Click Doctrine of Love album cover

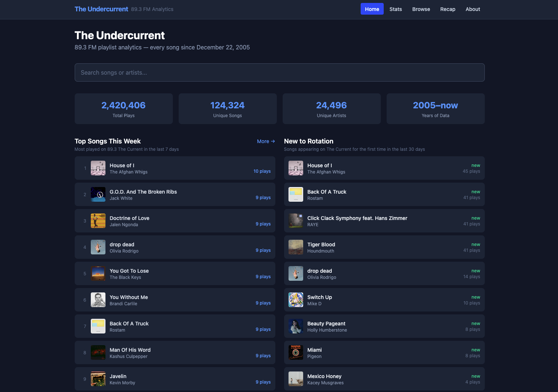[98, 221]
